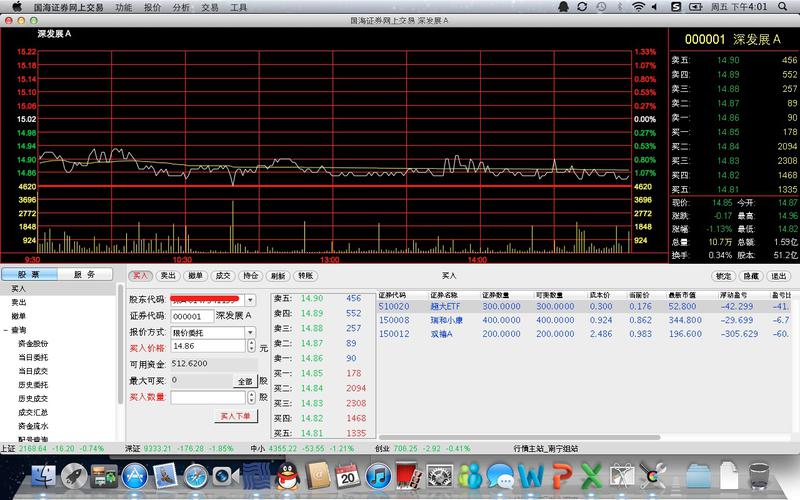
Task: Collapse the 查询 tree node
Action: pos(6,330)
